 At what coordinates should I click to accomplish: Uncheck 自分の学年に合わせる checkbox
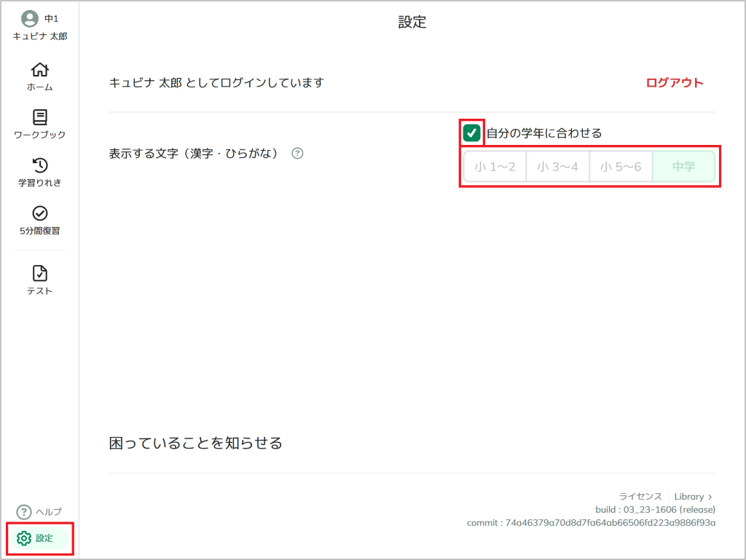[471, 133]
